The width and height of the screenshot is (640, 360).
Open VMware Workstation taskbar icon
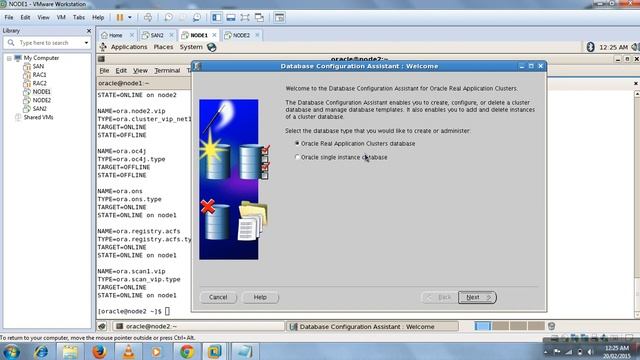pyautogui.click(x=214, y=351)
